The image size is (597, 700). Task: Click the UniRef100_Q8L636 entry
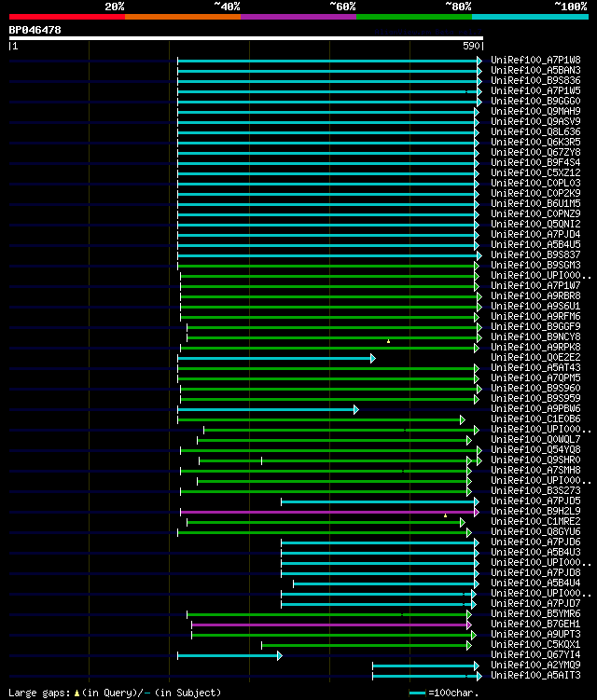click(x=535, y=131)
